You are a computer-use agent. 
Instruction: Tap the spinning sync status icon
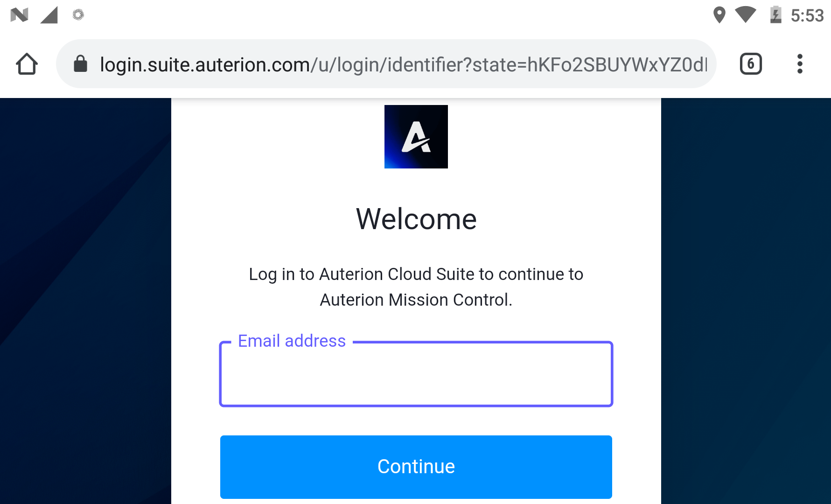[78, 15]
